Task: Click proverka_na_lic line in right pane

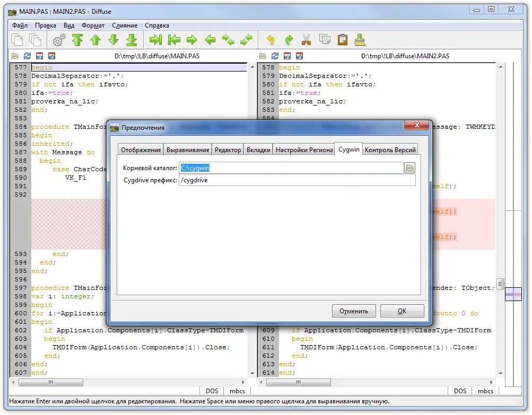Action: tap(312, 101)
